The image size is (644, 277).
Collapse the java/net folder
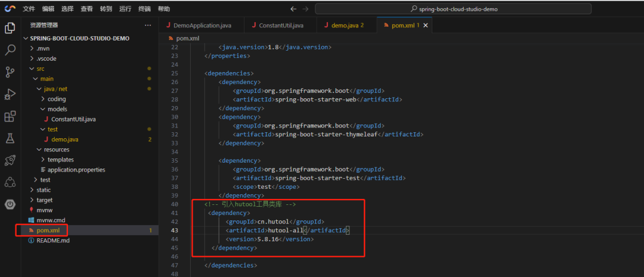89,89
